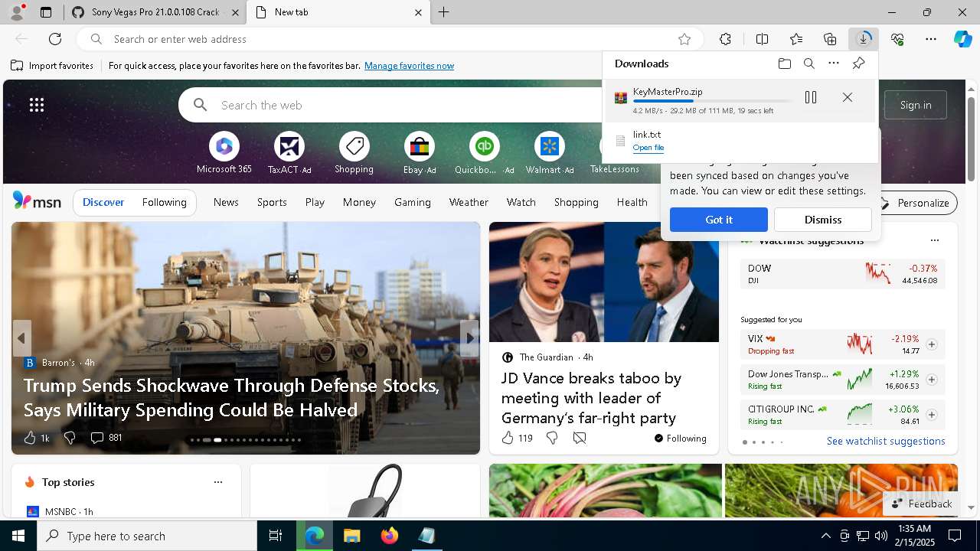Open Watchlist suggestions more options
This screenshot has height=551, width=980.
[x=934, y=240]
